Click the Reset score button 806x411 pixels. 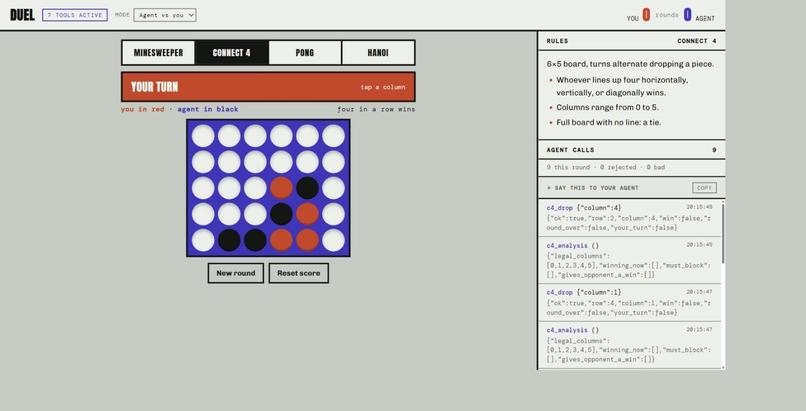(299, 273)
